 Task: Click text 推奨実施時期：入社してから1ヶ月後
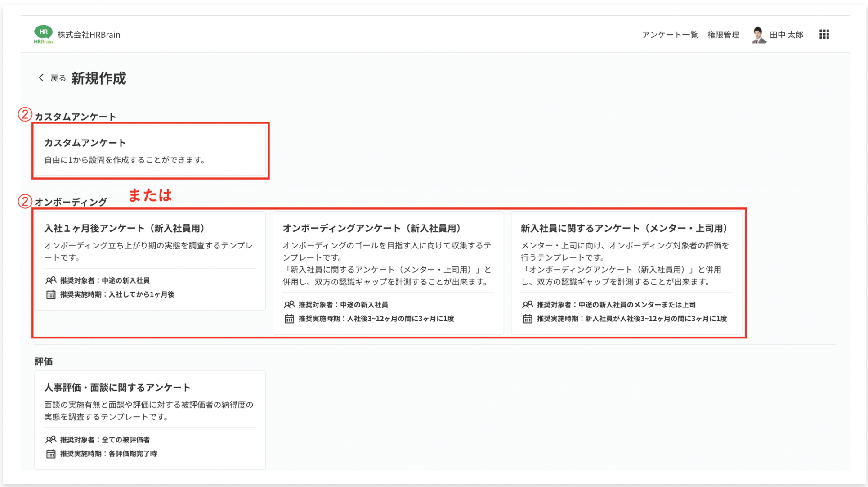coord(117,294)
